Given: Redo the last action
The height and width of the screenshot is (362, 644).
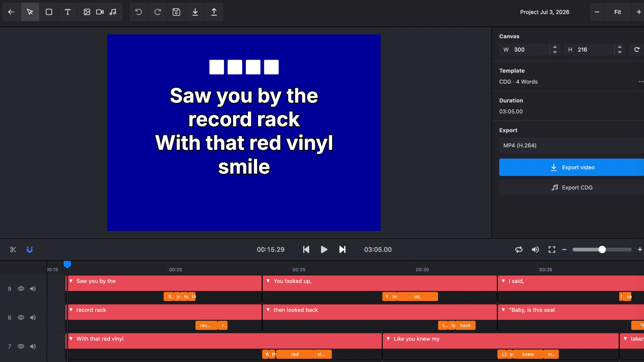Looking at the screenshot, I should [158, 12].
